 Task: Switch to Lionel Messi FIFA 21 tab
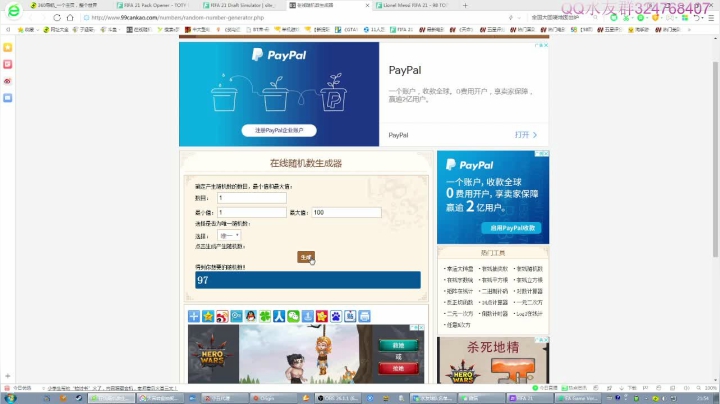pyautogui.click(x=411, y=6)
